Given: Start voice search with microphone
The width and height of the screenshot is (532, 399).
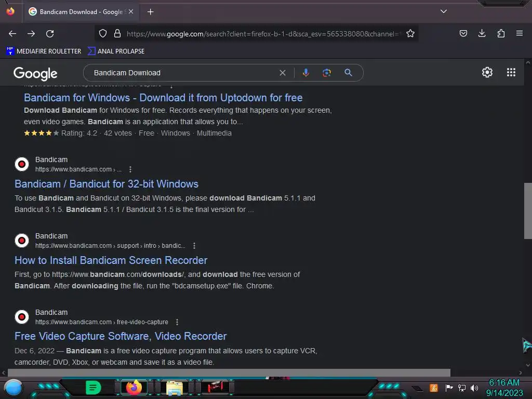Looking at the screenshot, I should click(x=305, y=73).
